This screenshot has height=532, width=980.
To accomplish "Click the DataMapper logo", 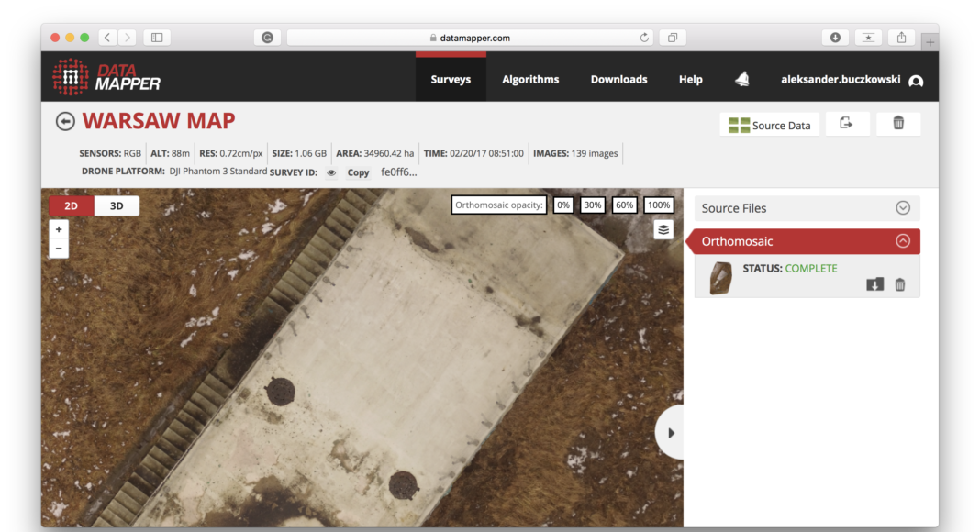I will 106,77.
